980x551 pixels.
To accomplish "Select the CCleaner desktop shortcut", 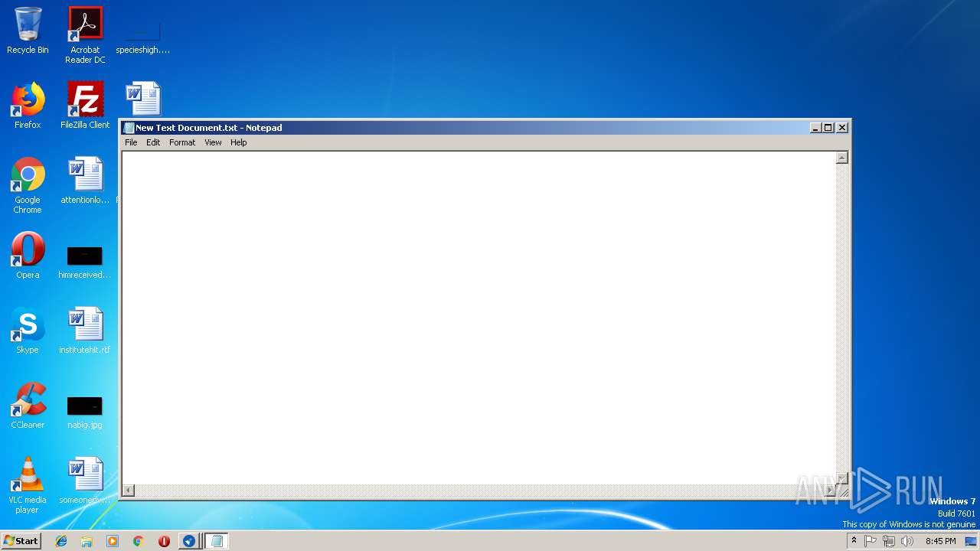I will [28, 406].
